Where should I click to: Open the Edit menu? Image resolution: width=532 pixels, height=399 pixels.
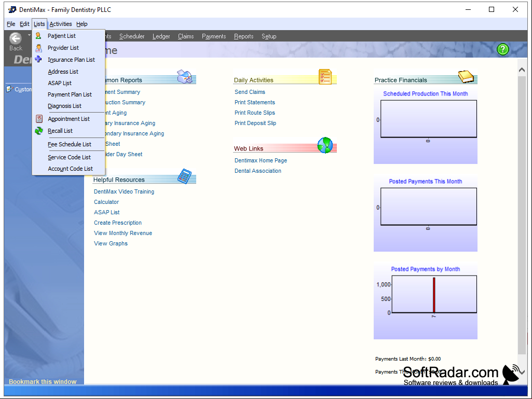[x=24, y=24]
